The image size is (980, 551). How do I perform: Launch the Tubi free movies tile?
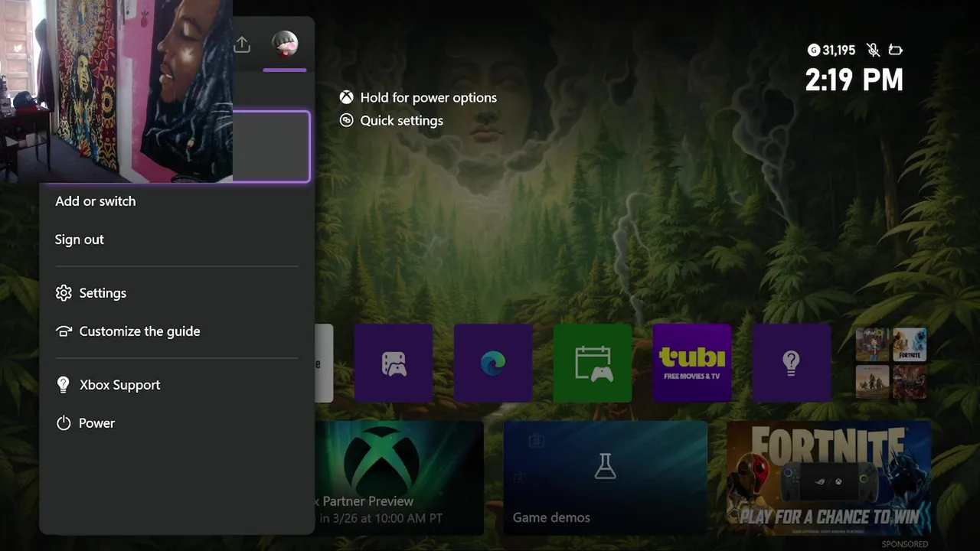point(692,363)
